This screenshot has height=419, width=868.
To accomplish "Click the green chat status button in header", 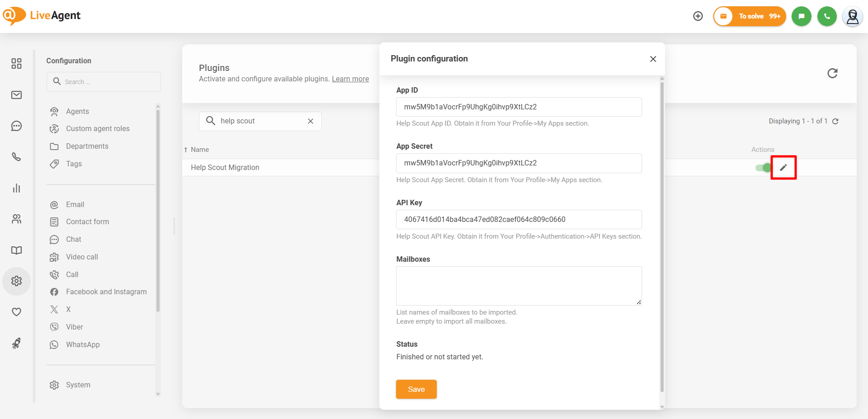I will pyautogui.click(x=801, y=16).
